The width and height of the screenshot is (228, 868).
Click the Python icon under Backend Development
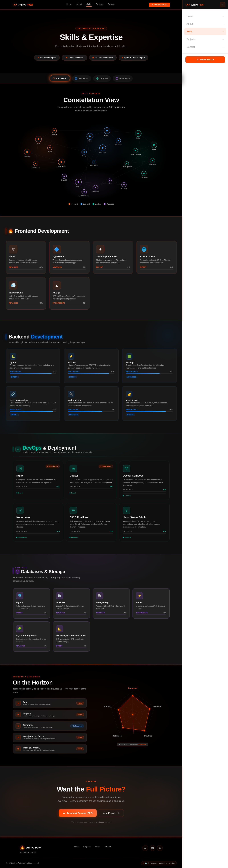click(13, 356)
